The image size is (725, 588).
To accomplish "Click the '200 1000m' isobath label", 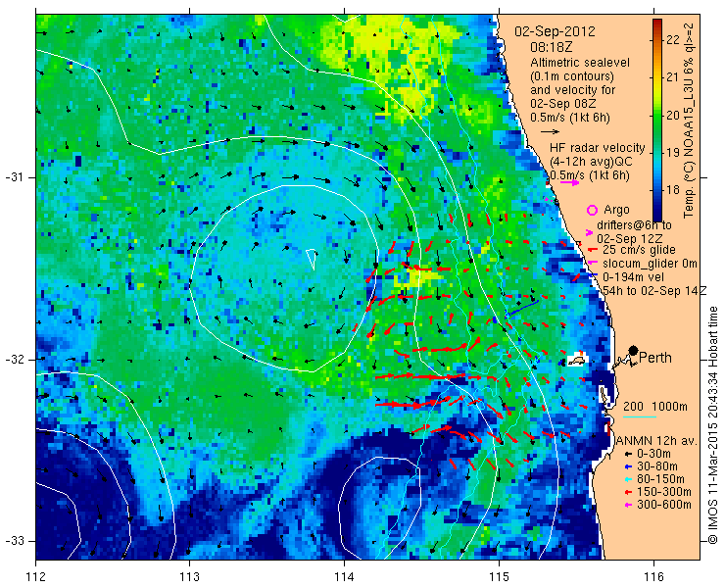I will 655,407.
